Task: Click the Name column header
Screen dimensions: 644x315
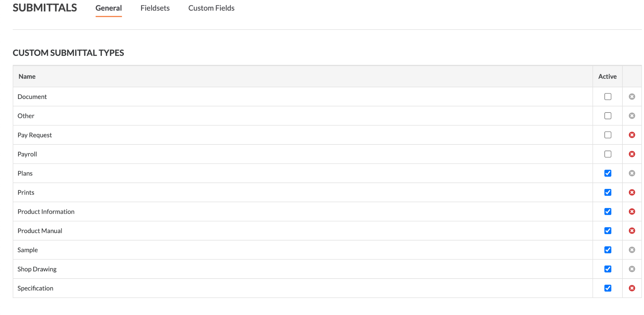Action: pyautogui.click(x=27, y=76)
